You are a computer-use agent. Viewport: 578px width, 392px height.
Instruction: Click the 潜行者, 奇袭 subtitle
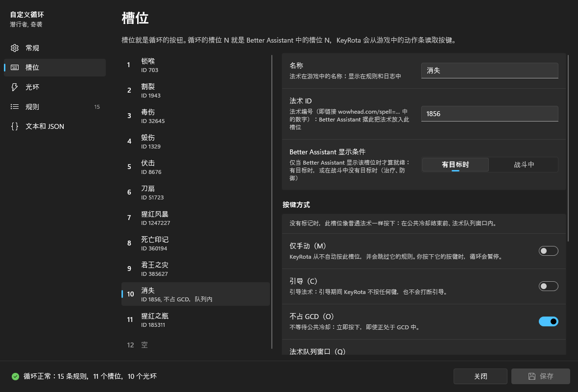(x=26, y=24)
